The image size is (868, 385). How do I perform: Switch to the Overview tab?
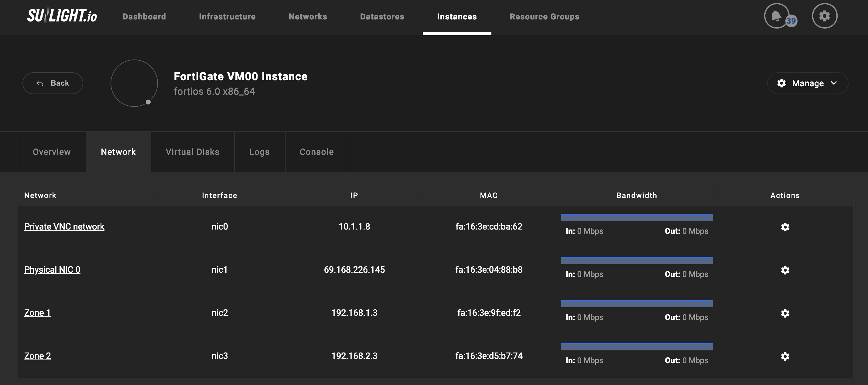click(x=52, y=152)
